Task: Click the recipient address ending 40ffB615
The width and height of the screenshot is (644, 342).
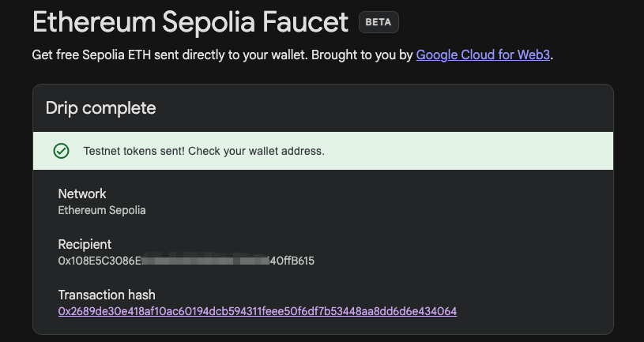Action: click(x=292, y=261)
